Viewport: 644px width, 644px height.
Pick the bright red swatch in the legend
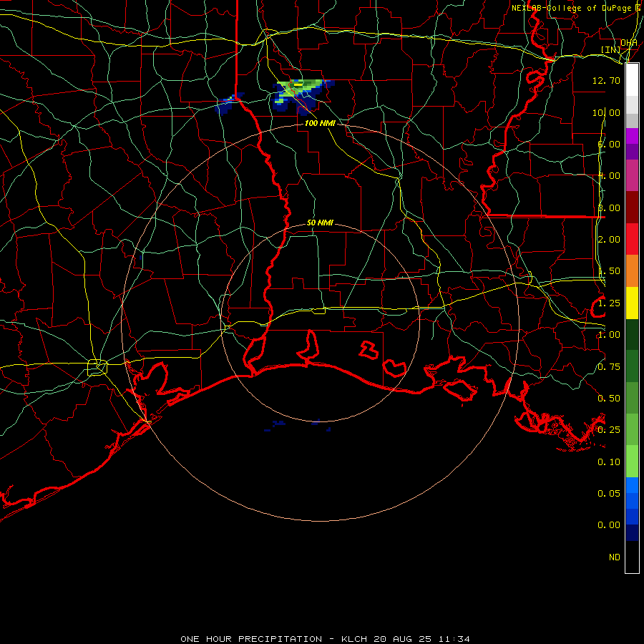pos(632,239)
